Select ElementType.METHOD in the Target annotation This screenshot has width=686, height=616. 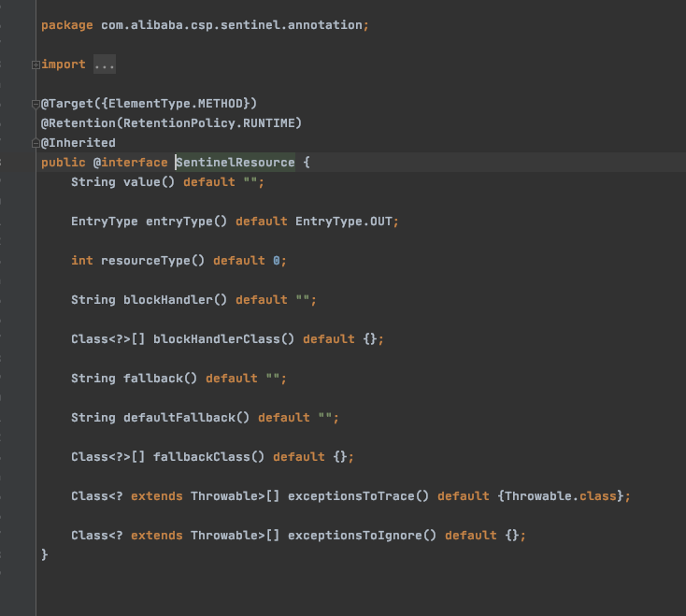[176, 104]
